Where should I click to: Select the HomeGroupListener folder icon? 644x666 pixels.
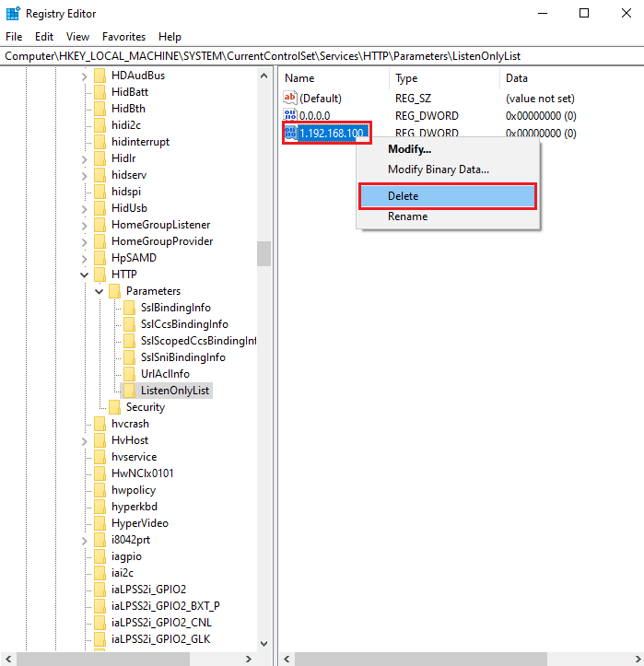pos(100,225)
